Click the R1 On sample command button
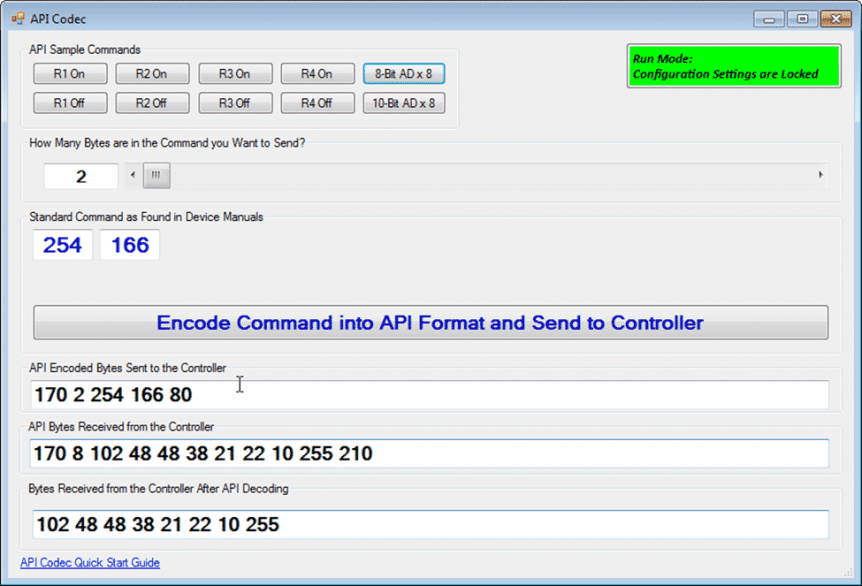 pyautogui.click(x=70, y=74)
